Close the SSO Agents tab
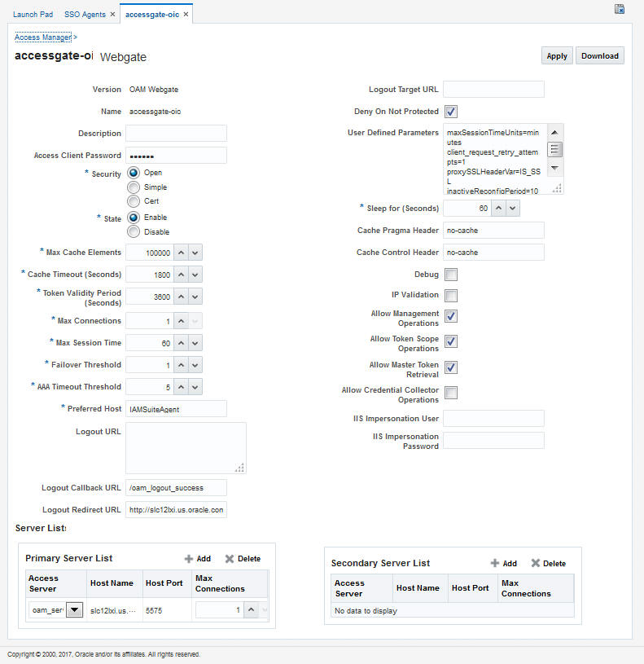Image resolution: width=644 pixels, height=664 pixels. pos(112,15)
